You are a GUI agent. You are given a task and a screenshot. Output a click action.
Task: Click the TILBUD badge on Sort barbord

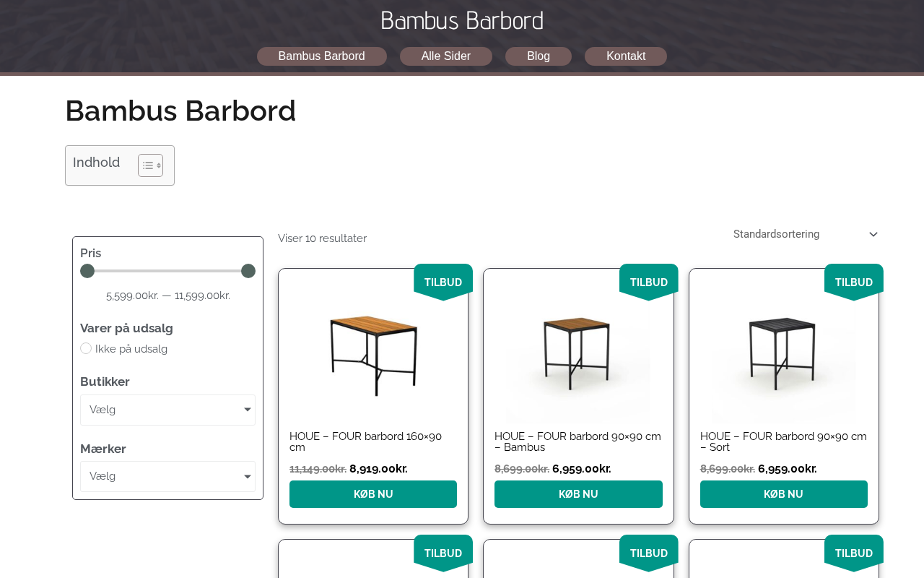853,282
